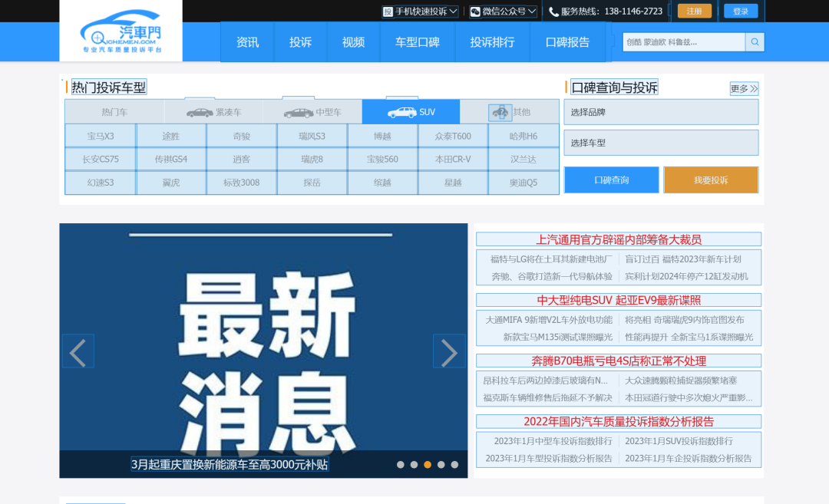This screenshot has height=504, width=829.
Task: Click the previous slide arrow on banner
Action: 78,351
